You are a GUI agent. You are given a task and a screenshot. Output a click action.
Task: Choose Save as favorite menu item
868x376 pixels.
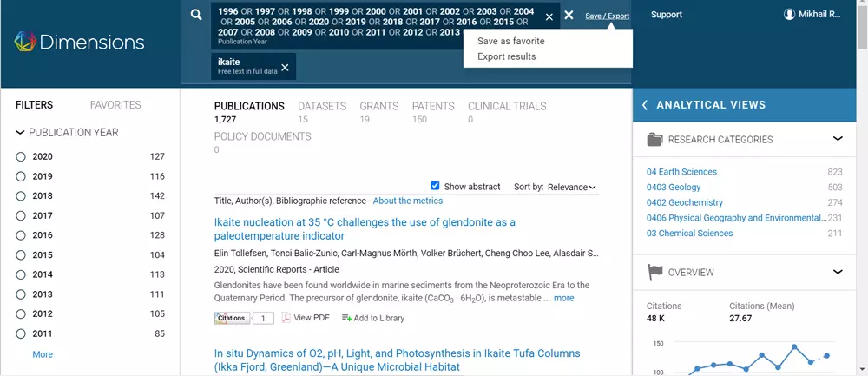coord(511,41)
